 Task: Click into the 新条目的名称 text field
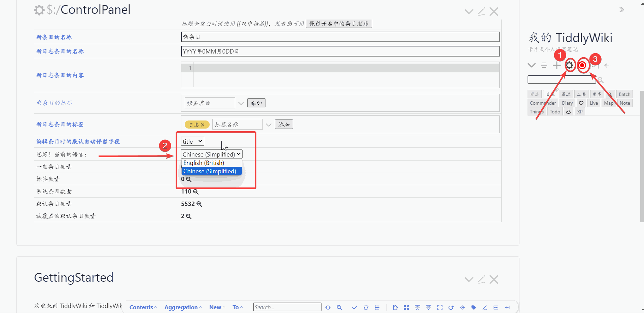(x=340, y=37)
